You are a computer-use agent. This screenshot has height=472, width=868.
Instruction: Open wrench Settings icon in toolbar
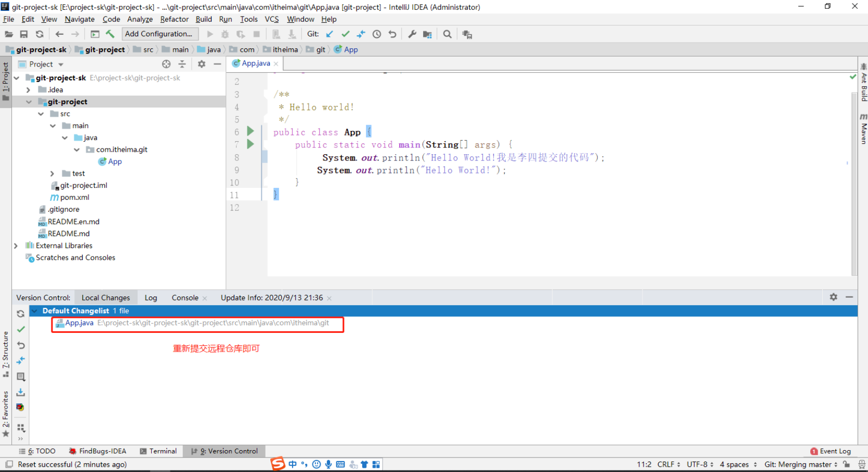[x=412, y=34]
